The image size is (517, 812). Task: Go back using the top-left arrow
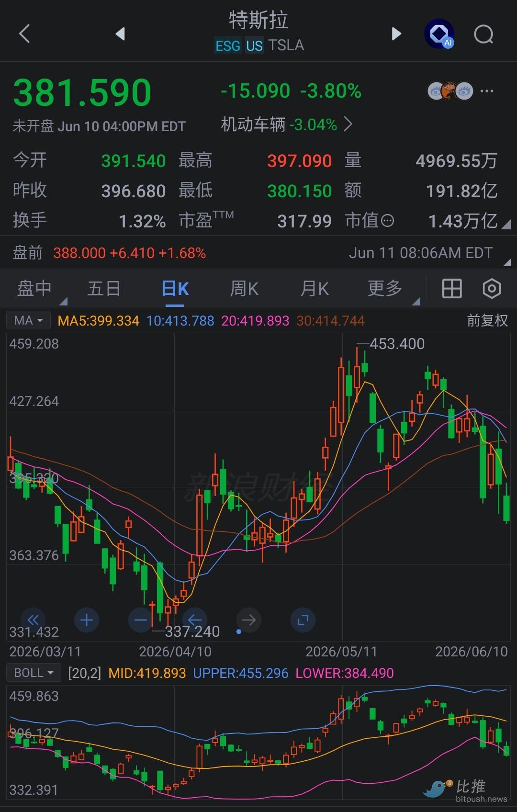(24, 34)
